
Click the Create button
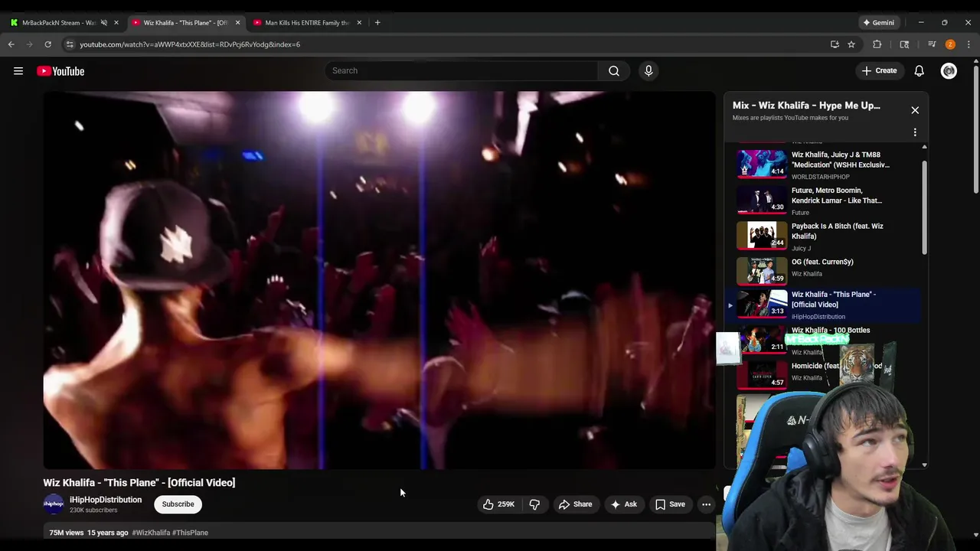(x=879, y=71)
